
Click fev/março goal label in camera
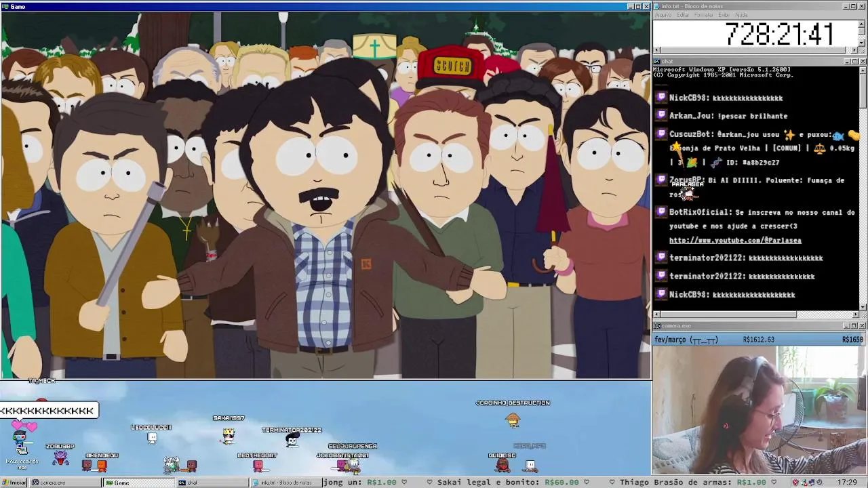685,340
